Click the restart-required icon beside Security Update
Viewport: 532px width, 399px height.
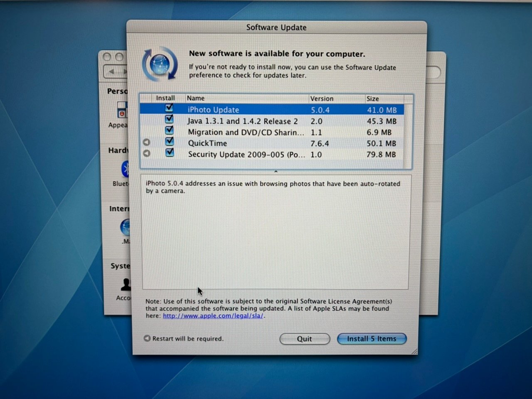[146, 153]
